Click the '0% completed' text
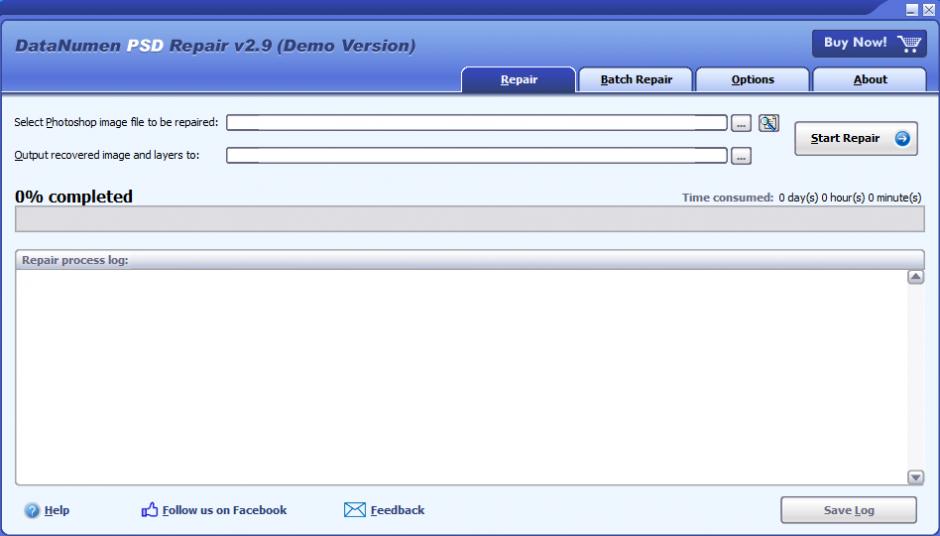 pos(74,197)
